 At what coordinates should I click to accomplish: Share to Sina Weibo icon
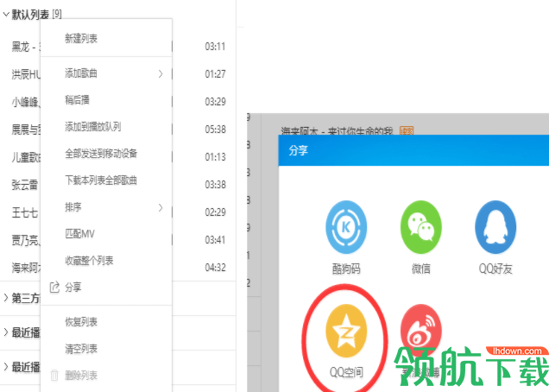[421, 331]
